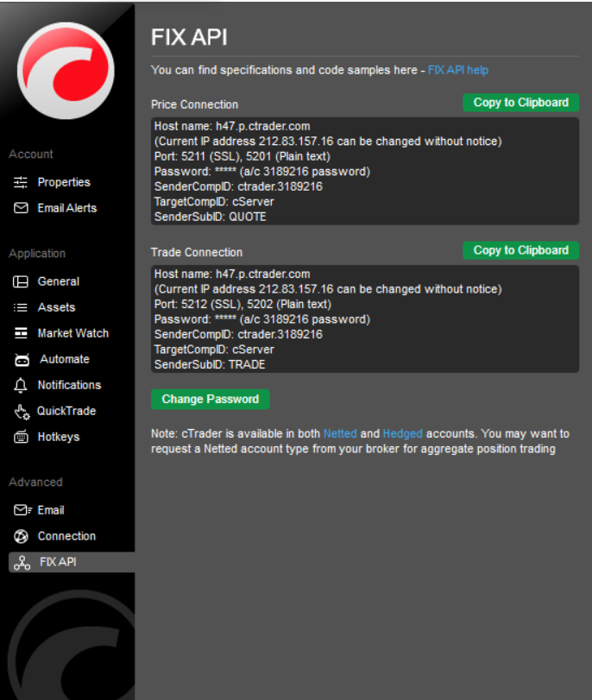The height and width of the screenshot is (700, 592).
Task: Click the Market Watch icon
Action: click(21, 333)
